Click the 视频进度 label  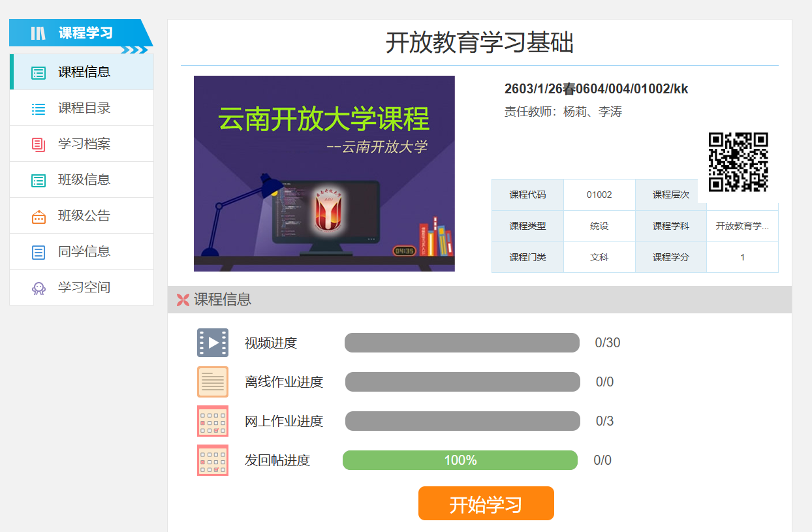tap(271, 343)
